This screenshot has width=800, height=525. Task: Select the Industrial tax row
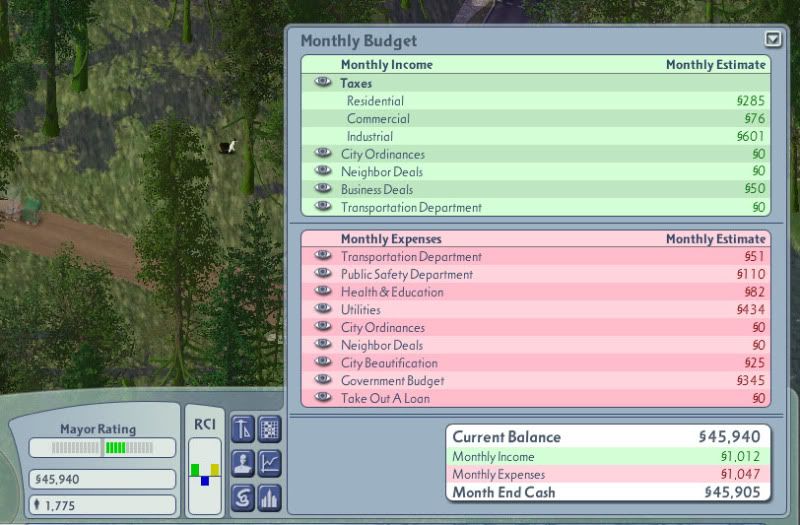(536, 136)
